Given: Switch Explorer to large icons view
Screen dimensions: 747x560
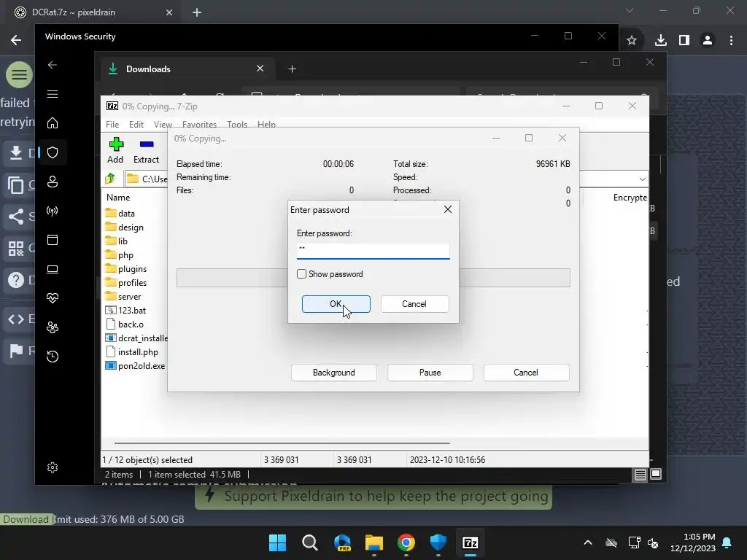Looking at the screenshot, I should [x=656, y=474].
